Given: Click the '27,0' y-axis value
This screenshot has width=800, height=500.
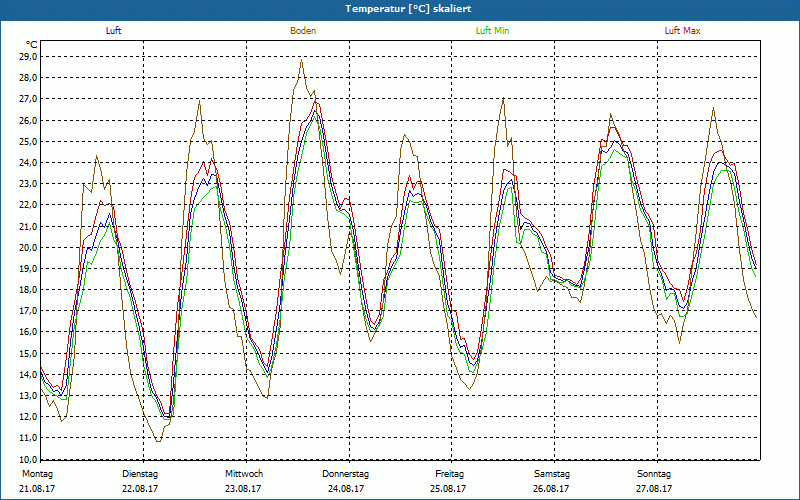Looking at the screenshot, I should [28, 99].
